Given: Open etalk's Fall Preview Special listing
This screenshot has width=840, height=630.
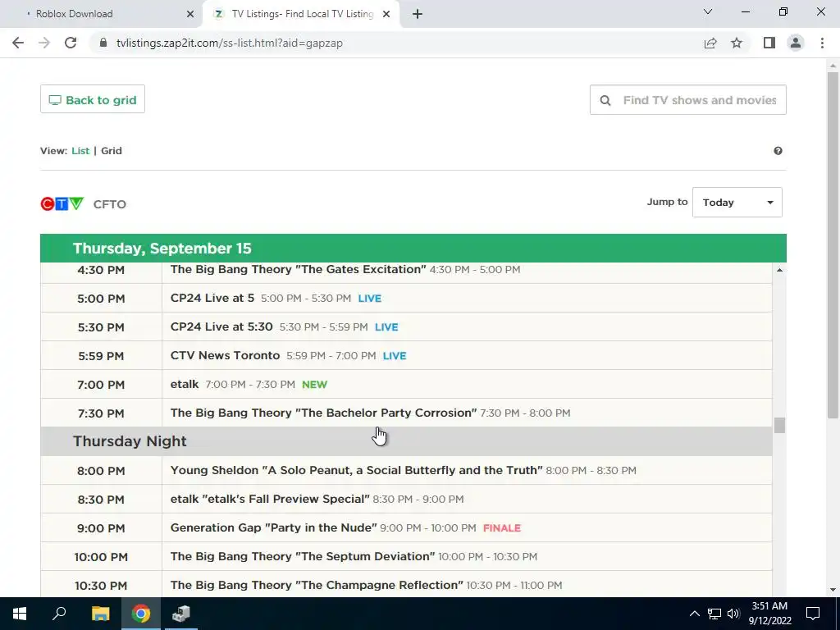Looking at the screenshot, I should tap(270, 499).
